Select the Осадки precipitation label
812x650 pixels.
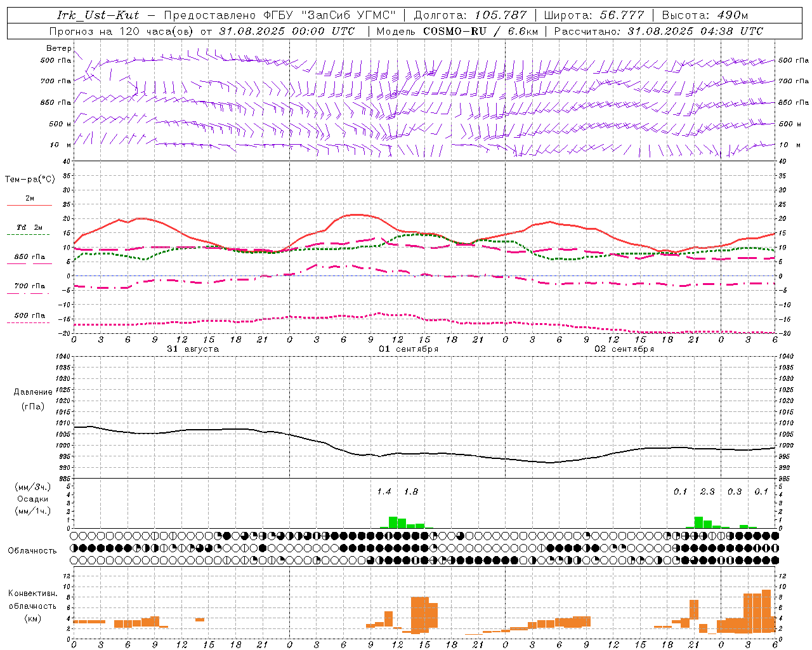click(33, 499)
